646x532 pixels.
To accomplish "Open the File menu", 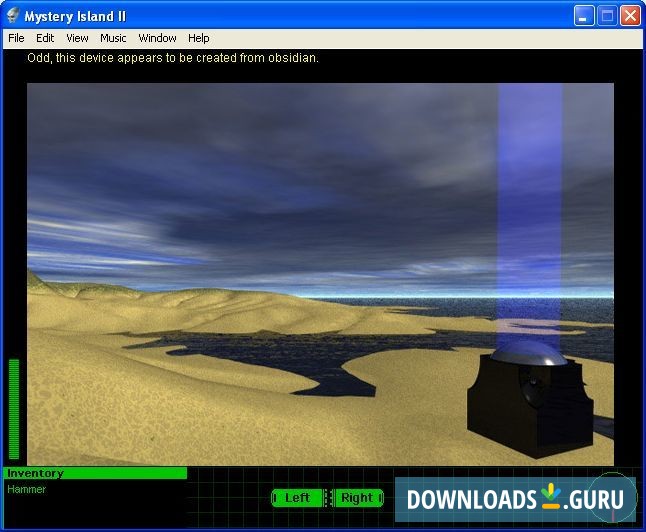I will coord(16,38).
